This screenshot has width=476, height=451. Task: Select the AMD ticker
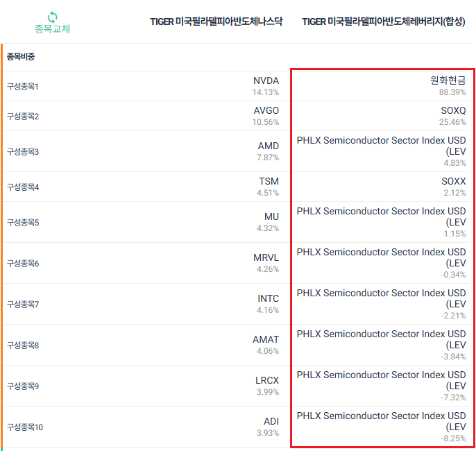click(x=269, y=146)
